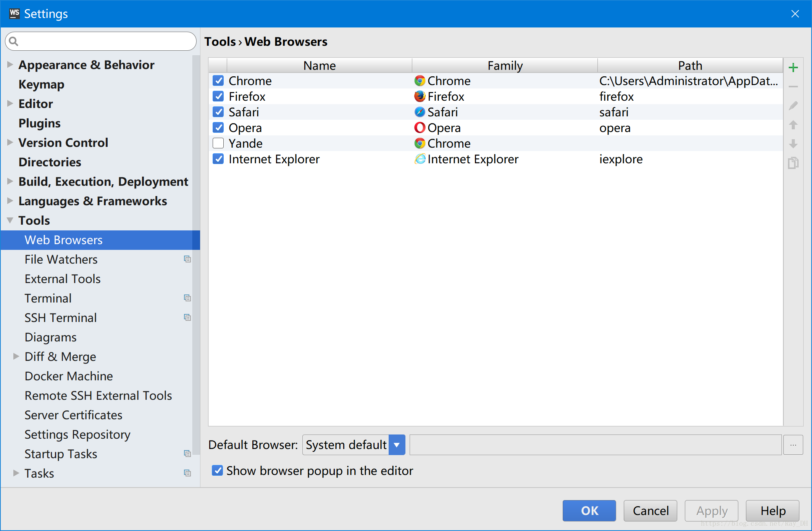Open the Directories settings page
The height and width of the screenshot is (531, 812).
[x=50, y=162]
